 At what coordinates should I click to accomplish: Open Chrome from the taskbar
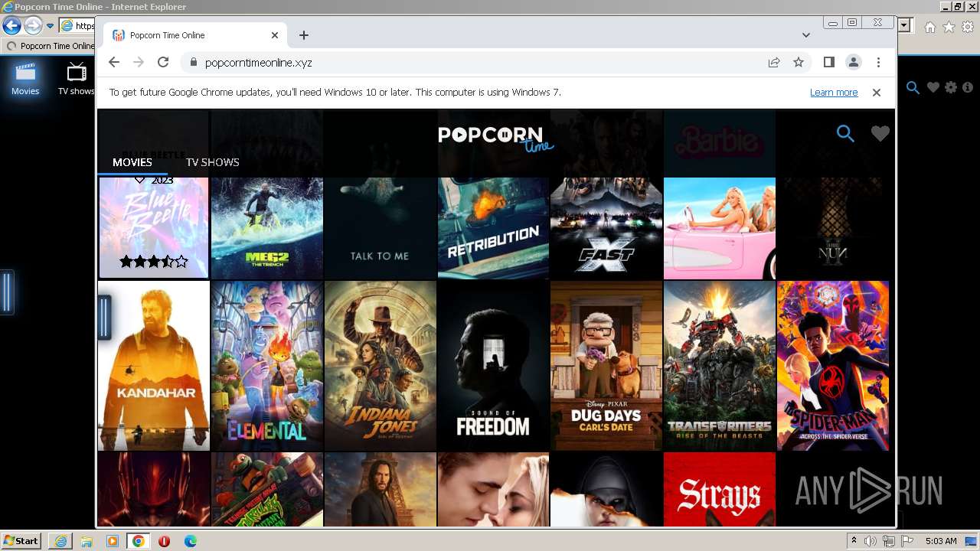(x=138, y=541)
